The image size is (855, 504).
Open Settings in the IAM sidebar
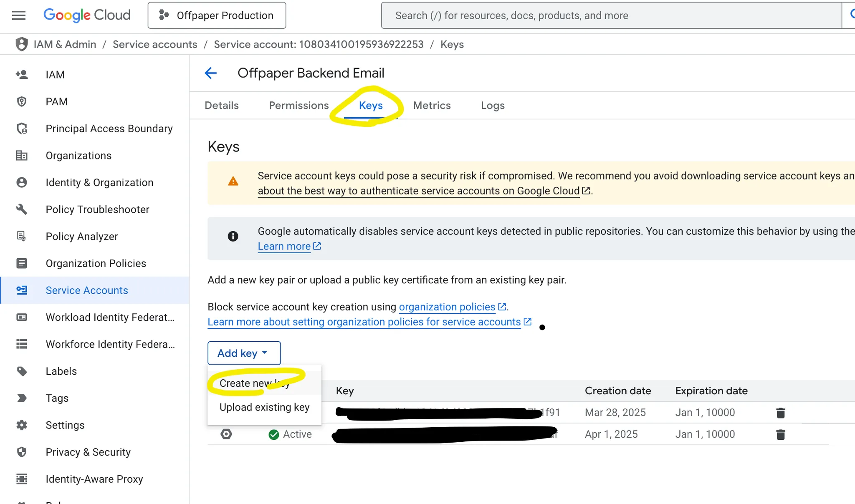click(x=65, y=425)
